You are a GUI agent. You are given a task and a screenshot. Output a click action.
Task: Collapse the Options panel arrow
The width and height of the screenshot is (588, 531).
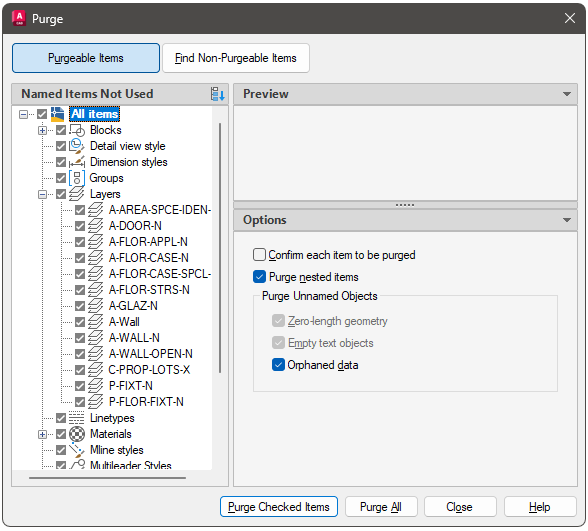[567, 220]
